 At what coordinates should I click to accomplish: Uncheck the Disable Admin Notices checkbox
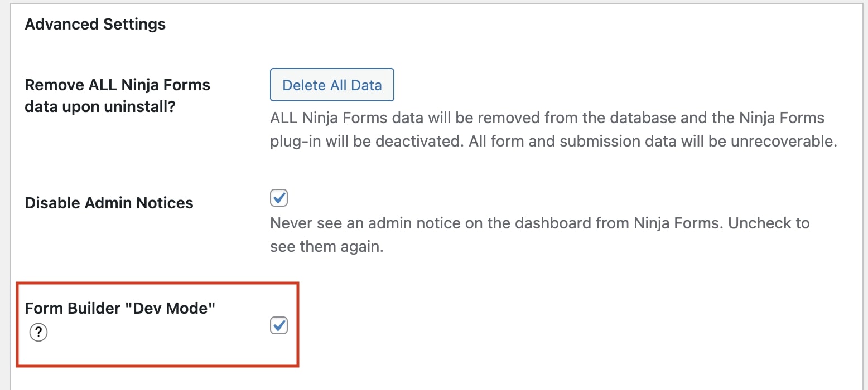pos(279,198)
